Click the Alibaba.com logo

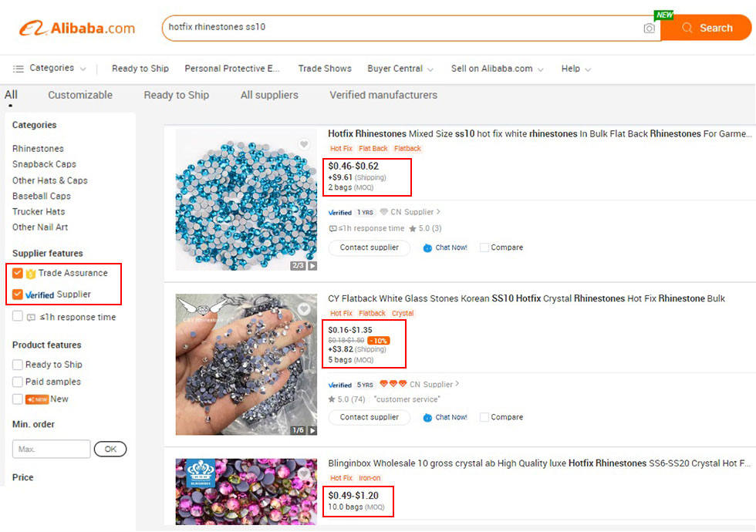click(x=76, y=27)
